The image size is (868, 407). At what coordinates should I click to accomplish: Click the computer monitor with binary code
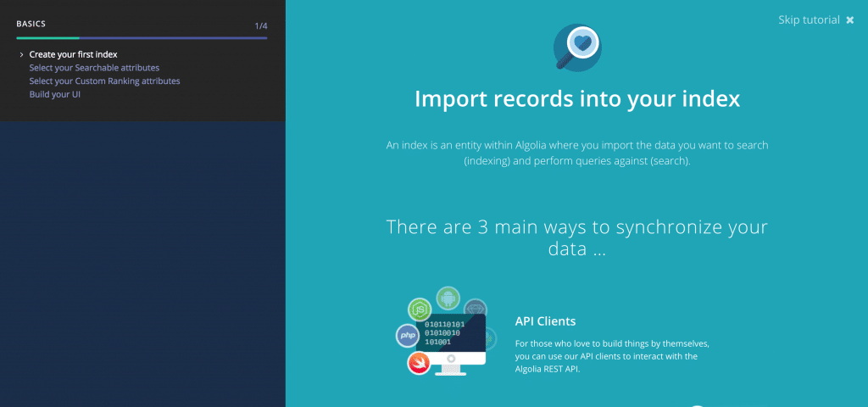coord(451,343)
